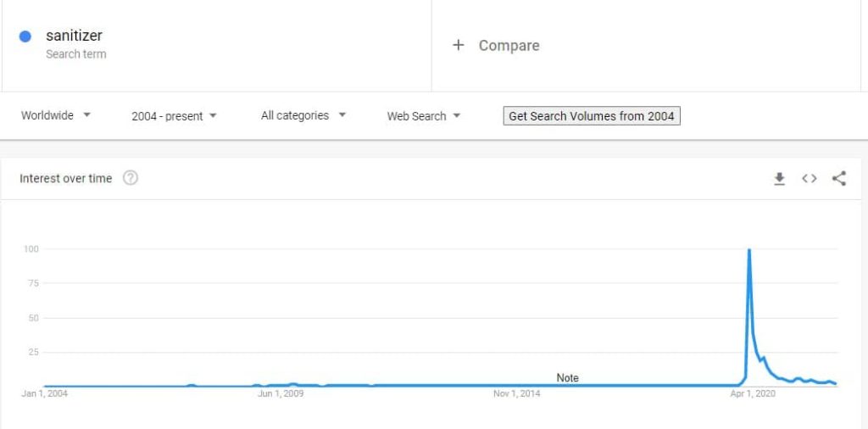Add a Compare search term

[x=509, y=46]
